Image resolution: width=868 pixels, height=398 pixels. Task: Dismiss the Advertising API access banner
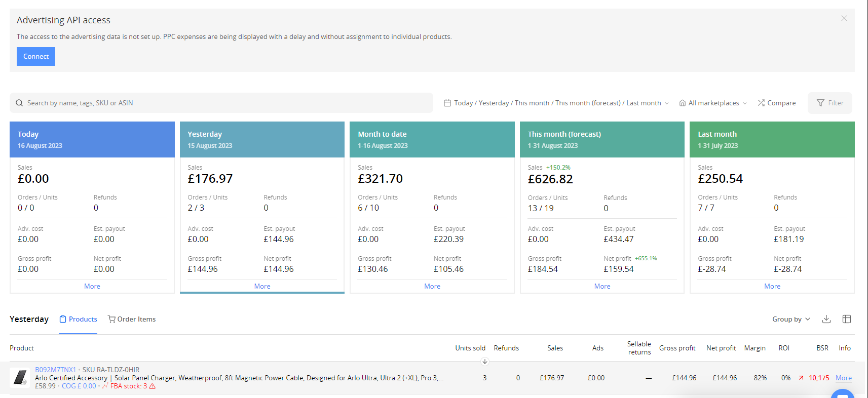coord(844,18)
